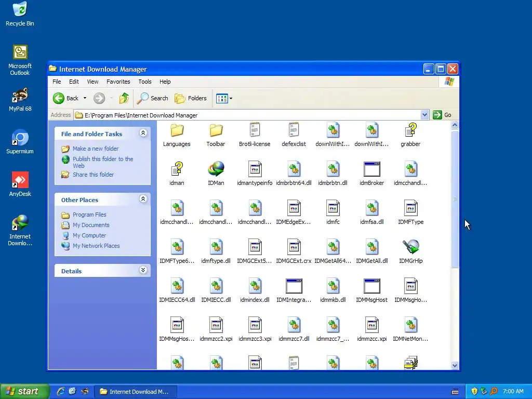The height and width of the screenshot is (399, 532).
Task: Open the Tools menu
Action: pyautogui.click(x=145, y=82)
